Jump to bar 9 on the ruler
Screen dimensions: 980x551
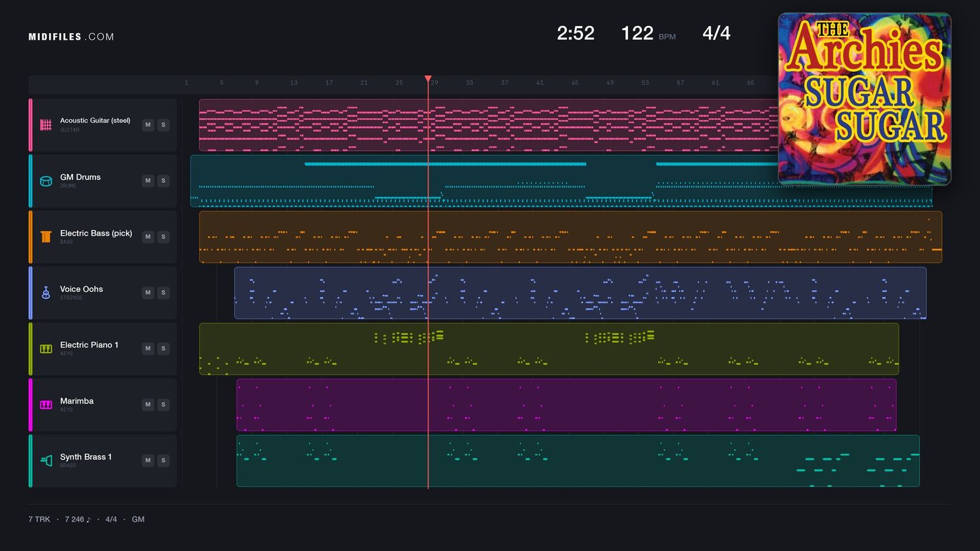coord(257,83)
